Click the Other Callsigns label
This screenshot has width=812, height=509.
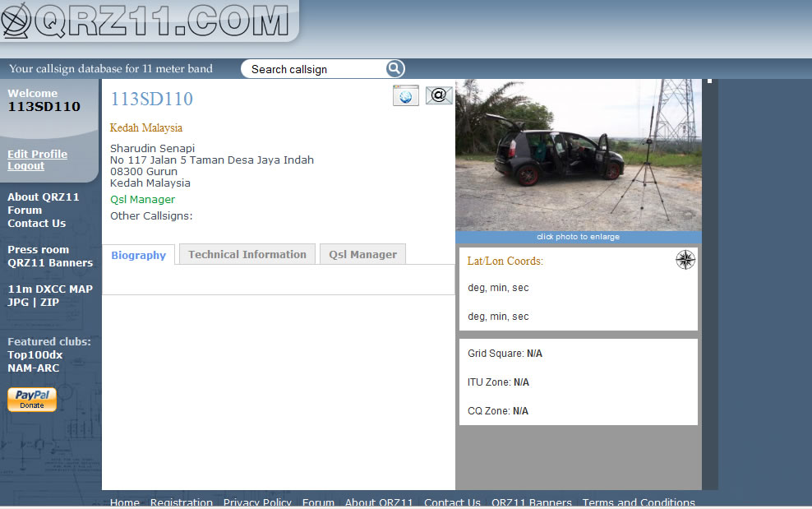151,216
